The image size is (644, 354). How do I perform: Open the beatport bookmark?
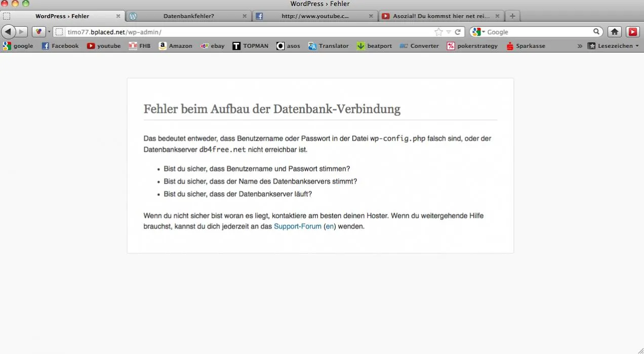tap(375, 46)
